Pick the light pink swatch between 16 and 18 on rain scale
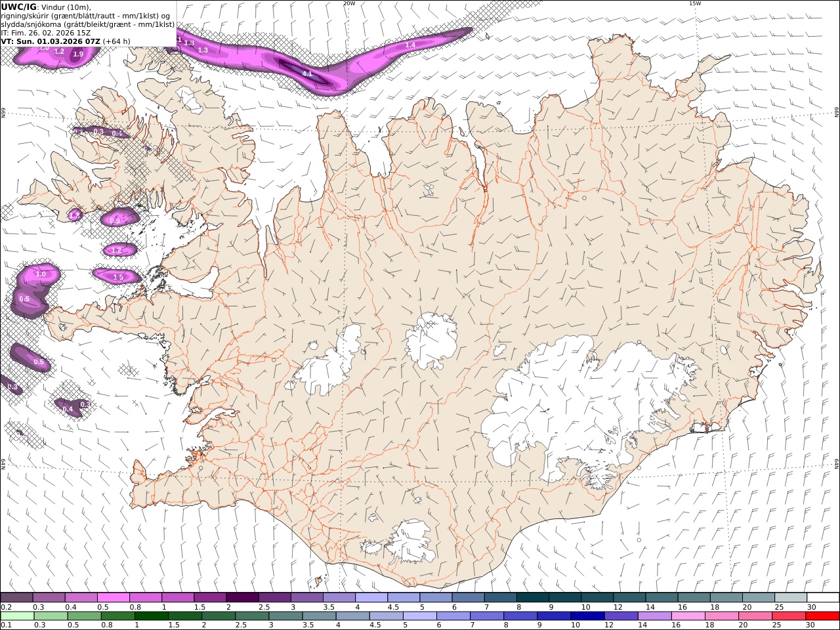This screenshot has width=840, height=630. [x=688, y=616]
